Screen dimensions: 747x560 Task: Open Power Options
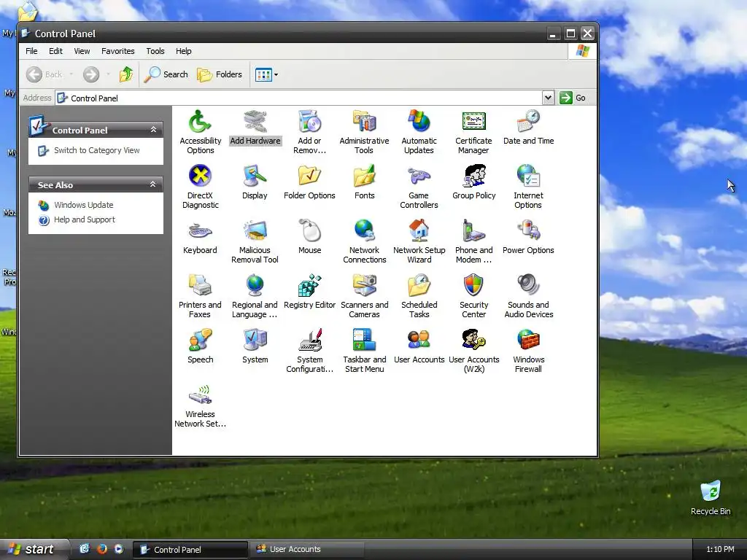[x=528, y=237]
